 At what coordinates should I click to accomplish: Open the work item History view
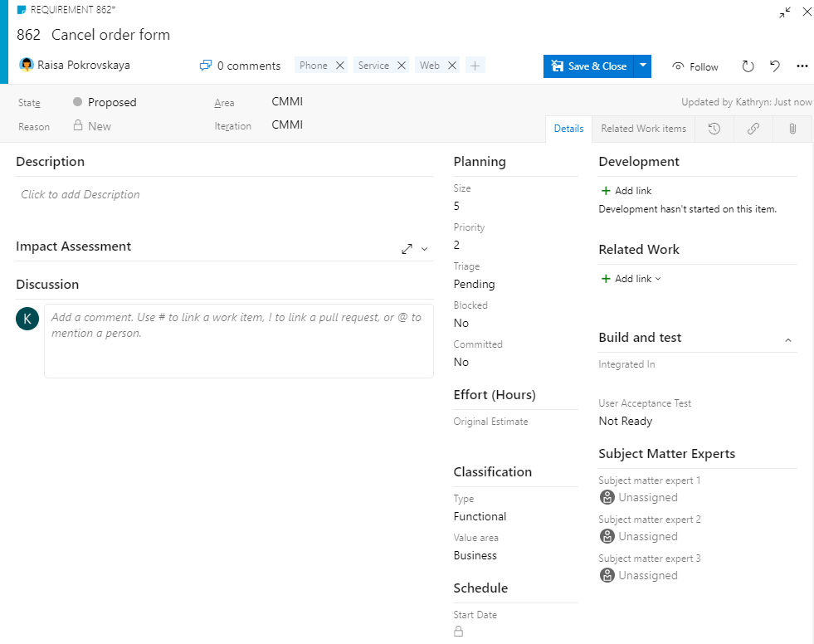pyautogui.click(x=714, y=129)
